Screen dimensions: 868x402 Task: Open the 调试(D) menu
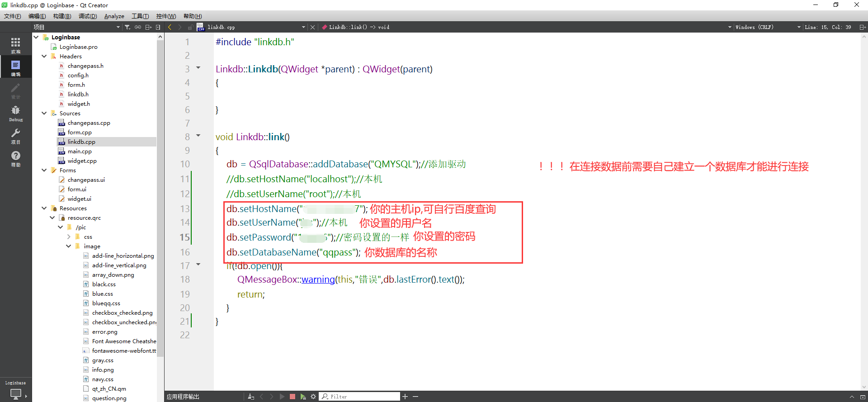tap(88, 16)
